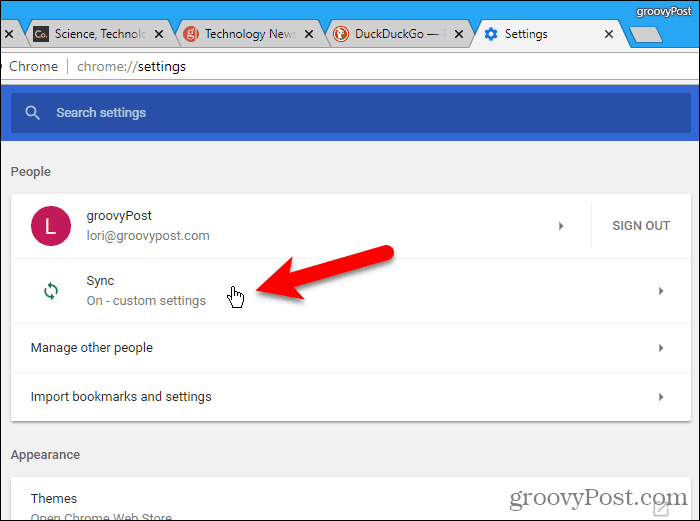Screen dimensions: 700x521
Task: Open Manage other people
Action: pyautogui.click(x=351, y=348)
